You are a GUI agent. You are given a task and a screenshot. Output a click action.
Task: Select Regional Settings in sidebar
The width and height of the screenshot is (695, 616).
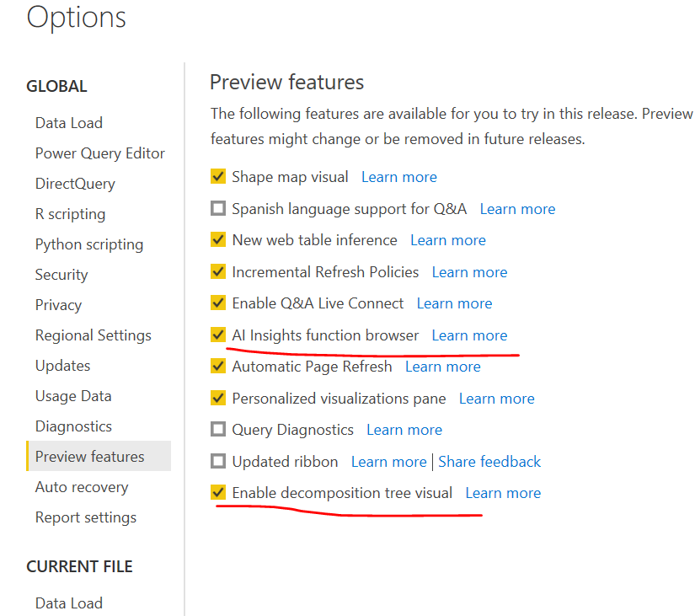coord(93,335)
